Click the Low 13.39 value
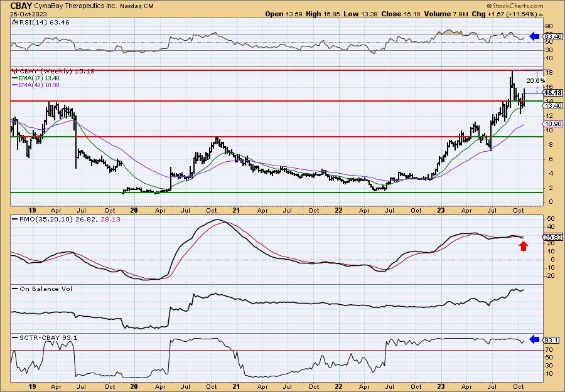This screenshot has width=565, height=392. point(360,14)
